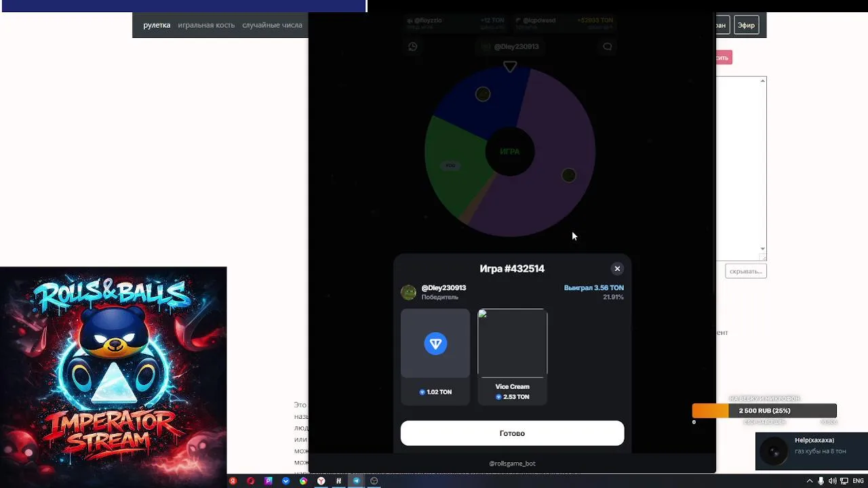
Task: Click the @Dley230913 chip above the wheel
Action: coord(510,47)
